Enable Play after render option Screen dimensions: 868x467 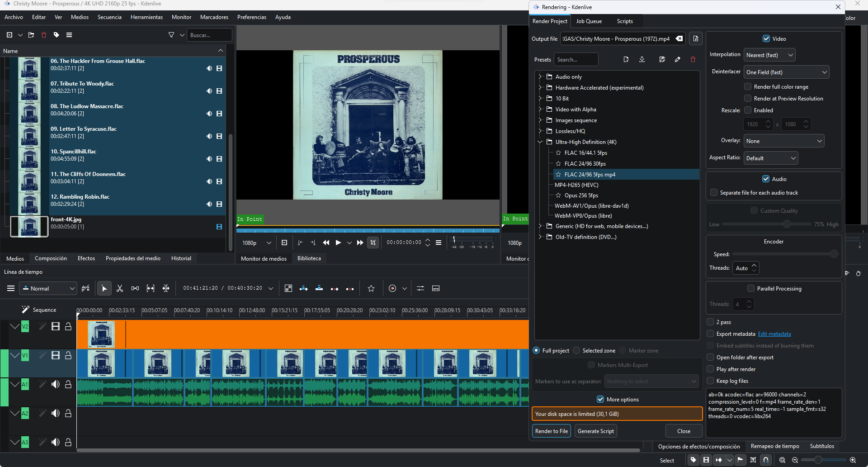[x=710, y=369]
